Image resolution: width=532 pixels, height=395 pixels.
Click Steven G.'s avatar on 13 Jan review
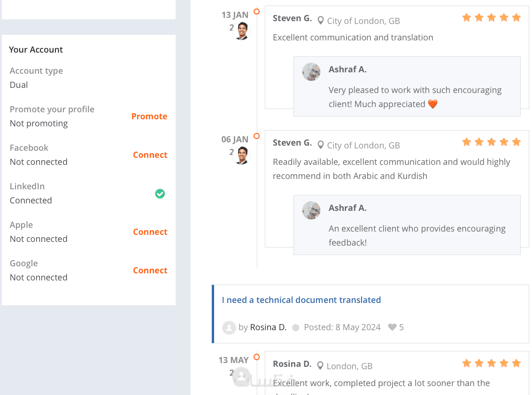click(242, 31)
